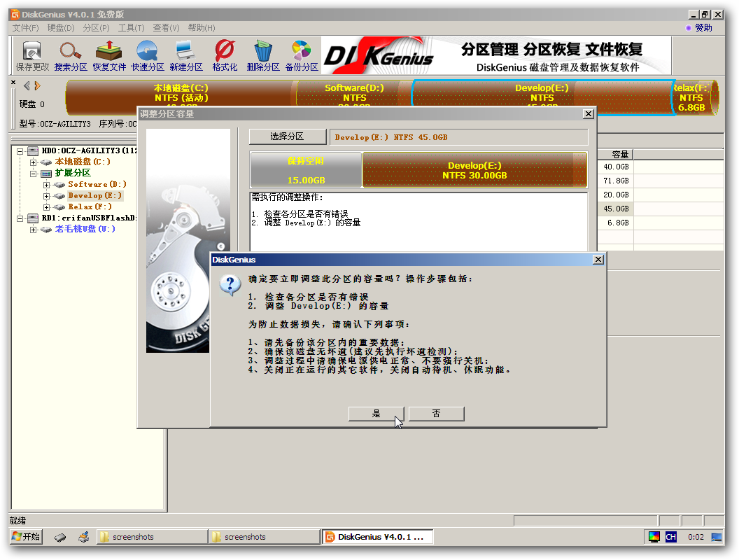
Task: Collapse the RD1:crifanUSBFlashD tree node
Action: pyautogui.click(x=20, y=218)
